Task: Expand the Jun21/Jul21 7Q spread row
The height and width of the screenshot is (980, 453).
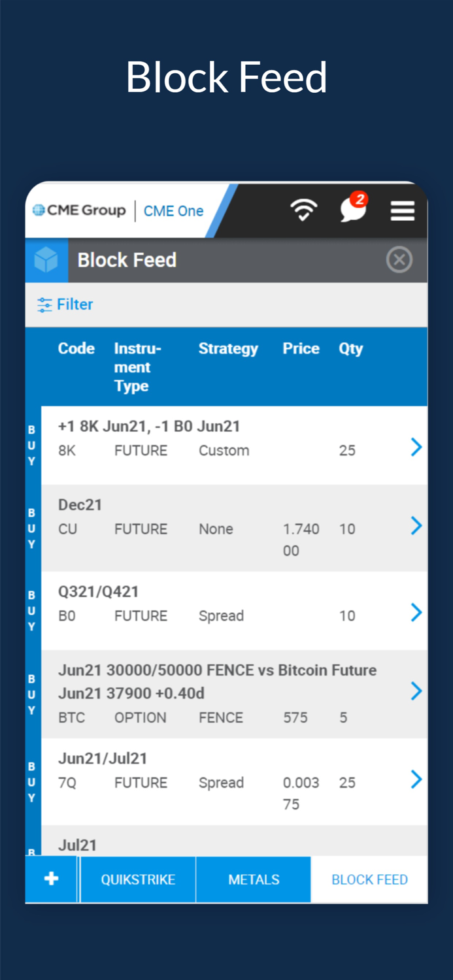Action: pyautogui.click(x=416, y=779)
